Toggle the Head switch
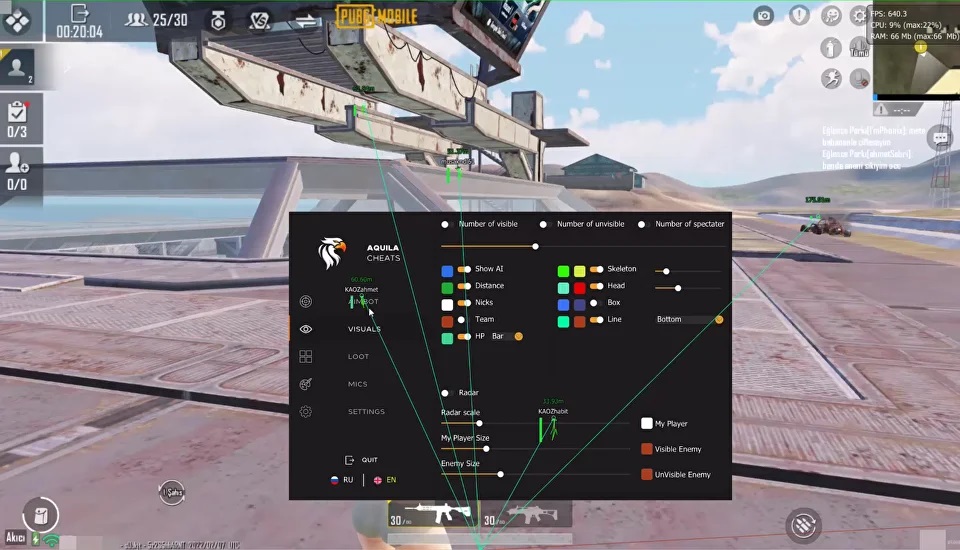Screen dimensions: 960x550 pos(597,286)
